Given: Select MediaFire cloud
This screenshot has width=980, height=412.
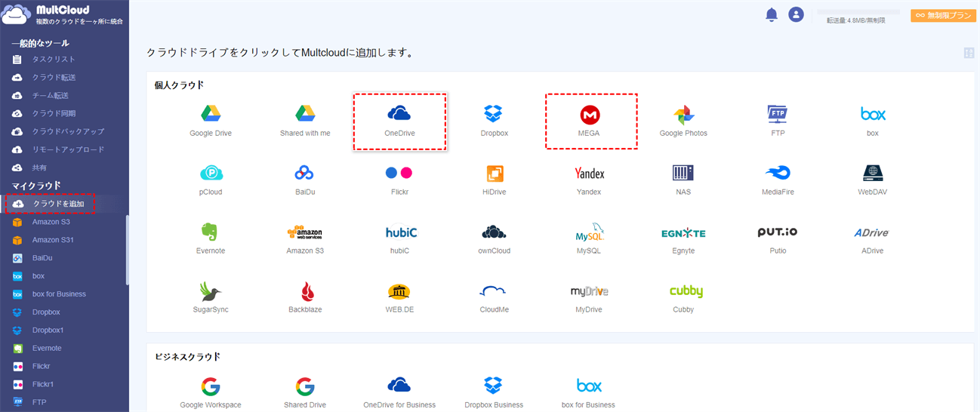Looking at the screenshot, I should (778, 180).
